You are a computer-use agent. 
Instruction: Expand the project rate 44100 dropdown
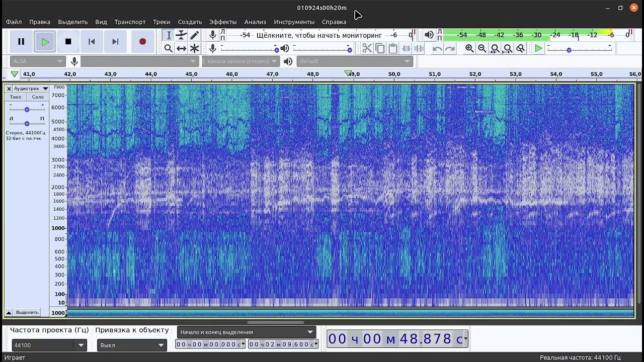point(80,345)
